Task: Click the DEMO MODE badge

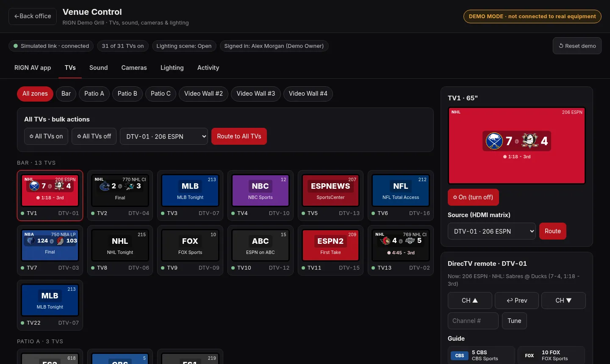Action: (x=532, y=17)
